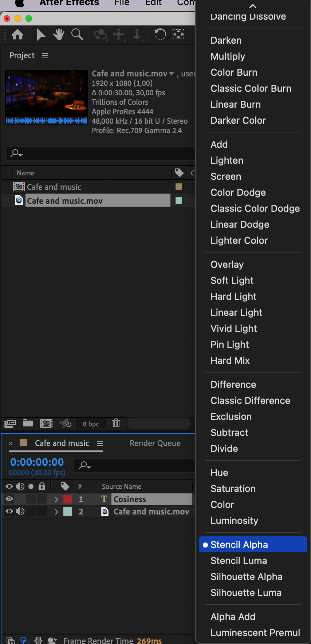Open the interpret footage icon

click(x=10, y=423)
